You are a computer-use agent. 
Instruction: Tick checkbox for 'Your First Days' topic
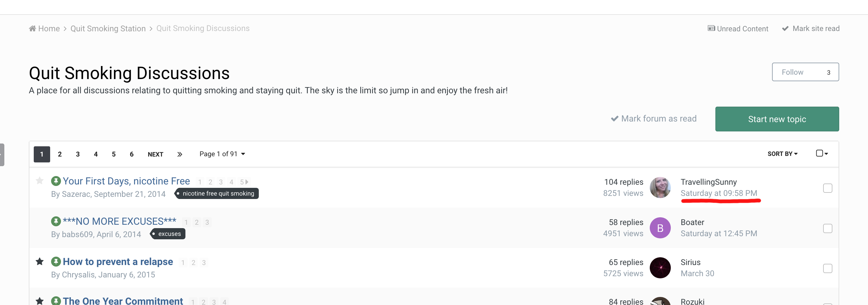[x=827, y=188]
